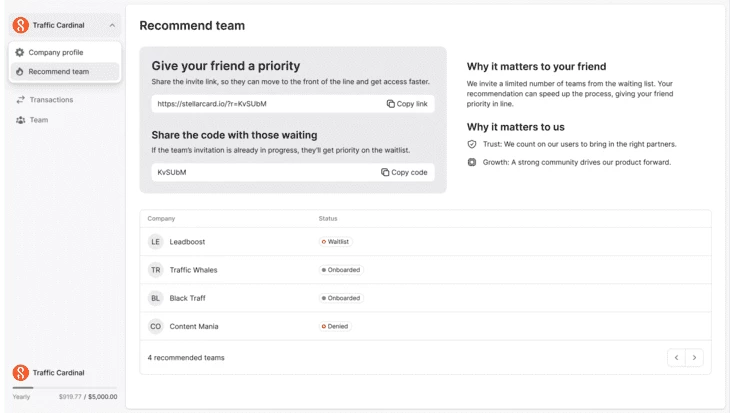Click the copy icon beside Copy link

(391, 104)
